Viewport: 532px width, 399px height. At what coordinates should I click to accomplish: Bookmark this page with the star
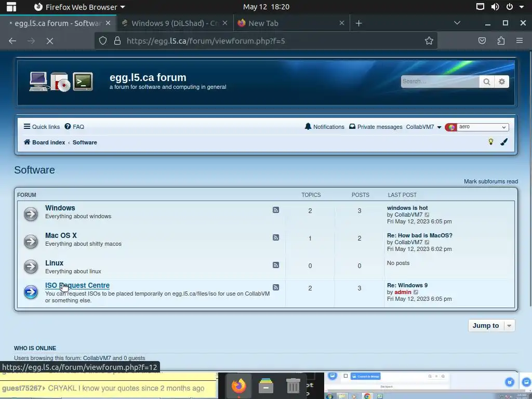click(429, 41)
